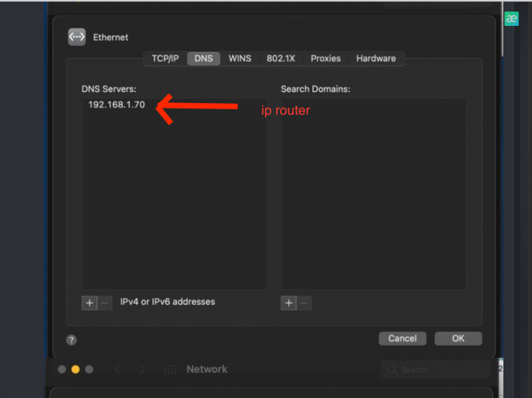Viewport: 532px width, 398px height.
Task: Click the Search field in Network window
Action: tap(436, 369)
